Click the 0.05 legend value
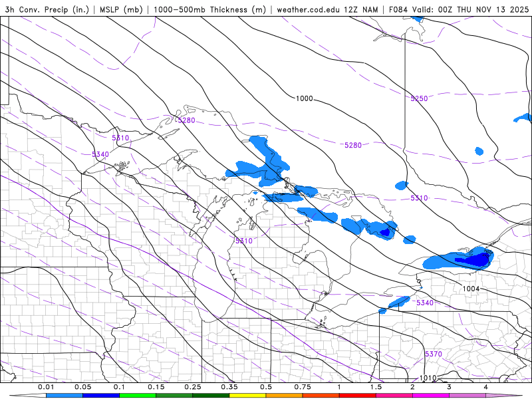This screenshot has width=532, height=399. point(82,387)
